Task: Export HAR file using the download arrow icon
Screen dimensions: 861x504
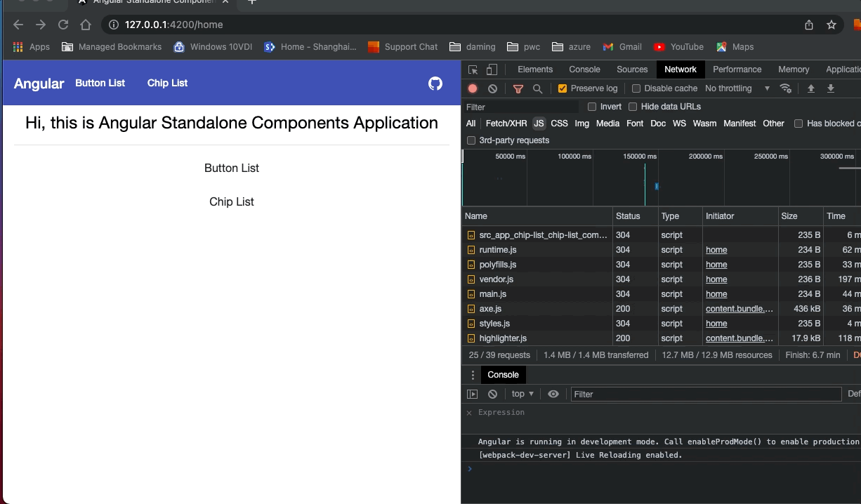Action: 831,88
